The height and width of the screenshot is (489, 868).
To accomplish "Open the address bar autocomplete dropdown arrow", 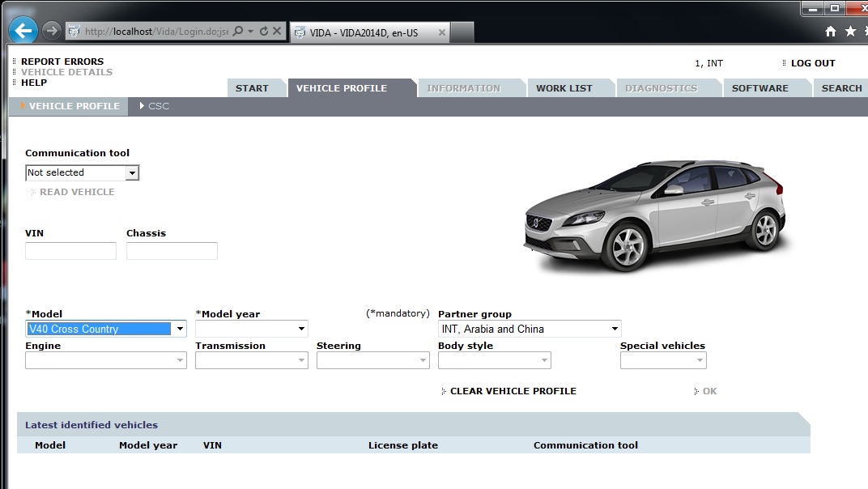I will (x=251, y=31).
